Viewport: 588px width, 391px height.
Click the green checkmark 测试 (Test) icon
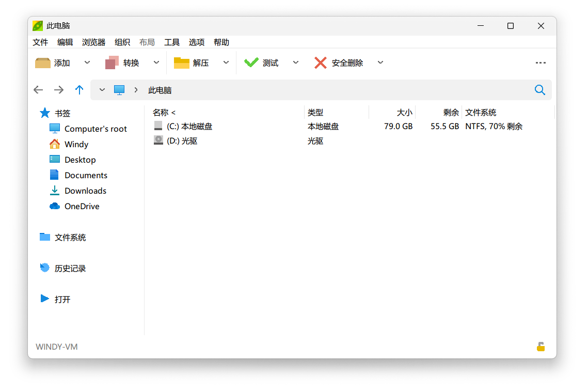(x=251, y=62)
